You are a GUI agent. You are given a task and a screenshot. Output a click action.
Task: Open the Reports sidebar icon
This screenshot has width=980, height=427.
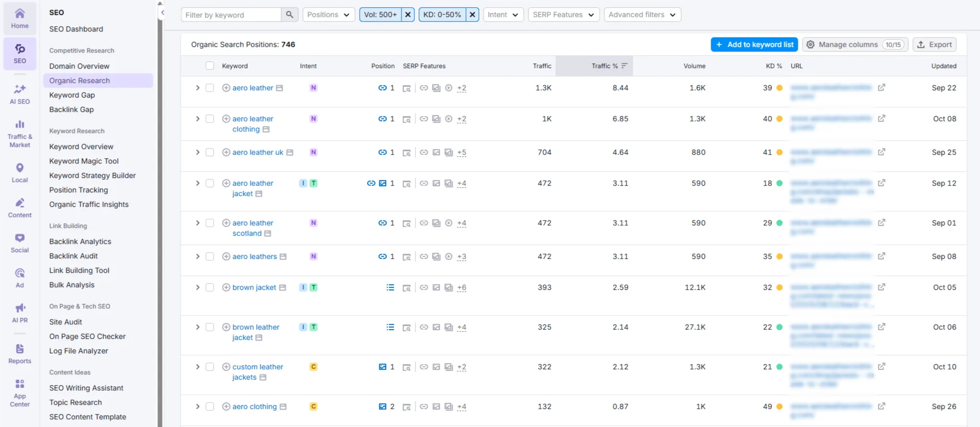[20, 354]
